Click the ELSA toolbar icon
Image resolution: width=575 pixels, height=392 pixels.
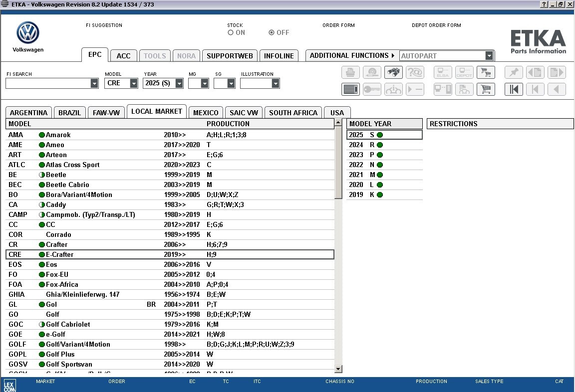[x=443, y=72]
